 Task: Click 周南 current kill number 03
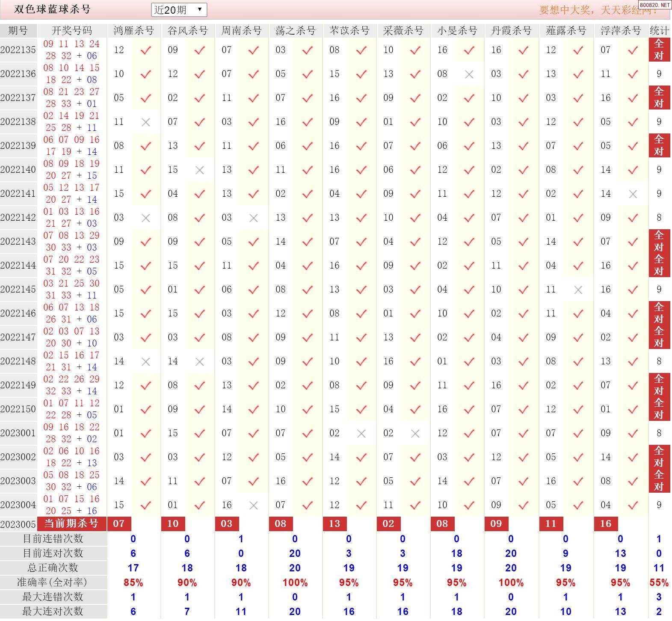click(x=227, y=523)
